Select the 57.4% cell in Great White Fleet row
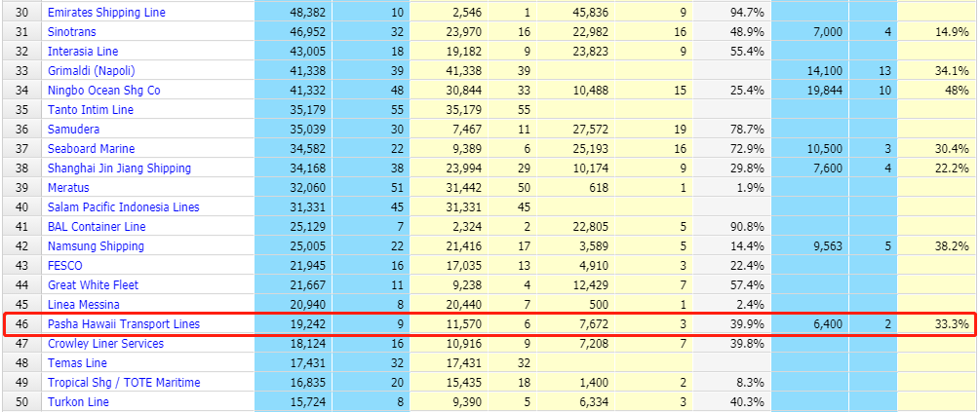The image size is (980, 412). [x=732, y=284]
